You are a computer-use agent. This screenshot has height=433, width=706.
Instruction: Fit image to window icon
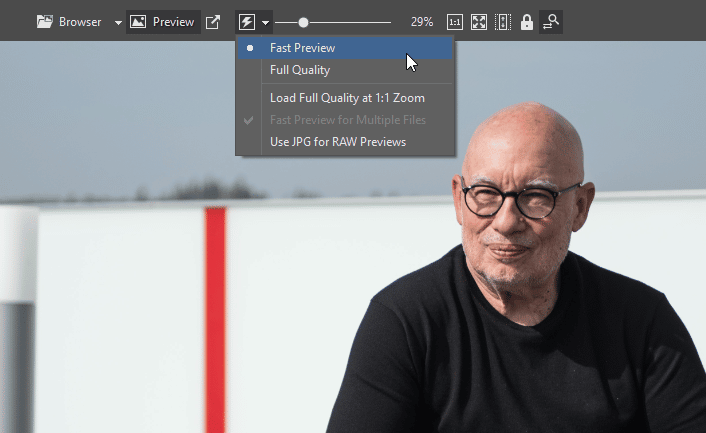click(x=479, y=22)
